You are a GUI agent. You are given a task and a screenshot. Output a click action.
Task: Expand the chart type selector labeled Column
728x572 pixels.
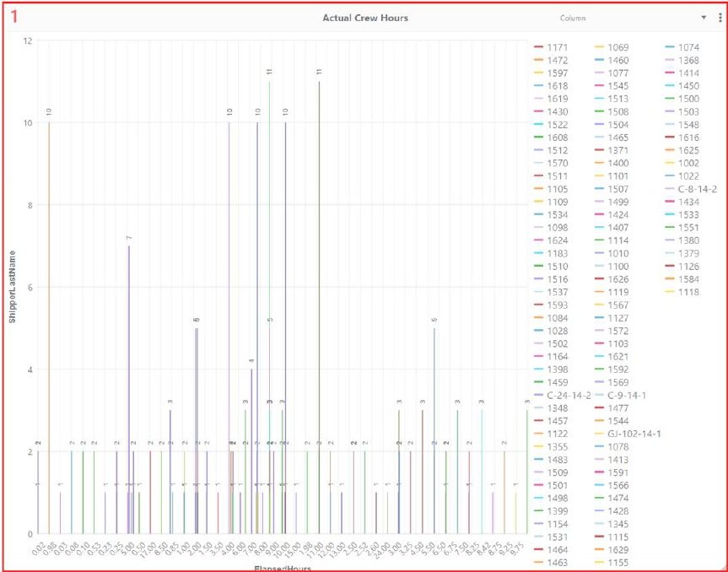click(590, 17)
